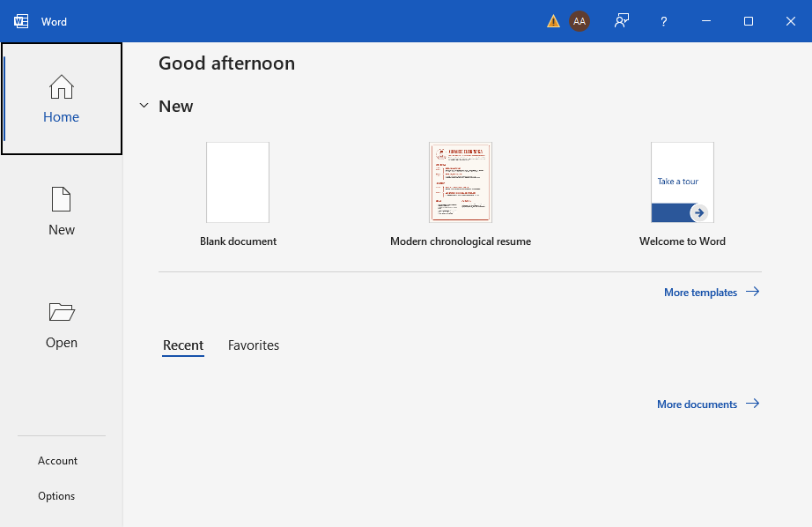
Task: Open the AA account avatar menu
Action: (579, 20)
